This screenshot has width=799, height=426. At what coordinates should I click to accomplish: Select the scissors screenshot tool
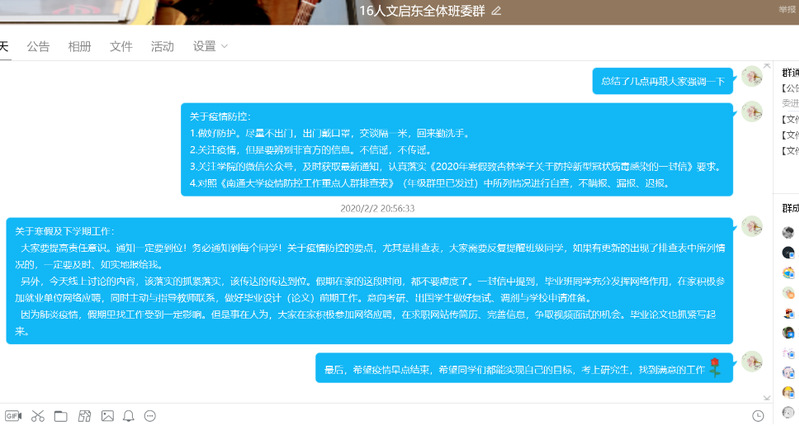(37, 415)
